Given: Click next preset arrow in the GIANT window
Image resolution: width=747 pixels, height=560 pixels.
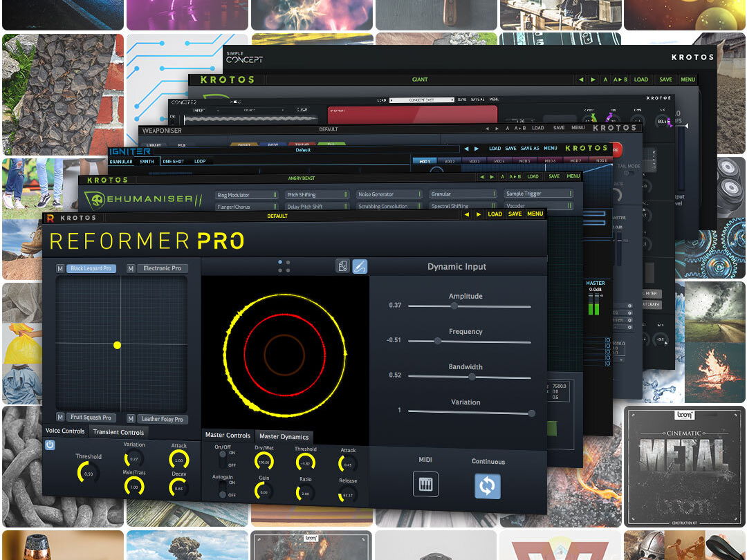Looking at the screenshot, I should (x=593, y=80).
